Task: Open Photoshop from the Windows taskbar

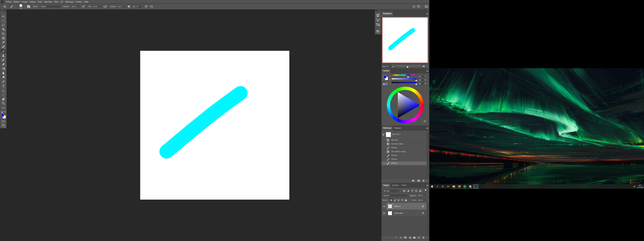Action: coord(476,186)
